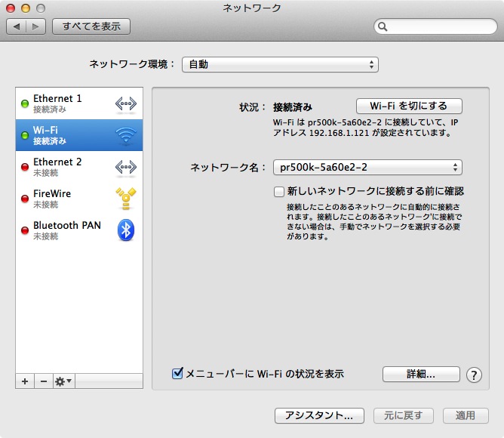This screenshot has width=504, height=438.
Task: Open advanced settings with 詳細 button
Action: 421,374
